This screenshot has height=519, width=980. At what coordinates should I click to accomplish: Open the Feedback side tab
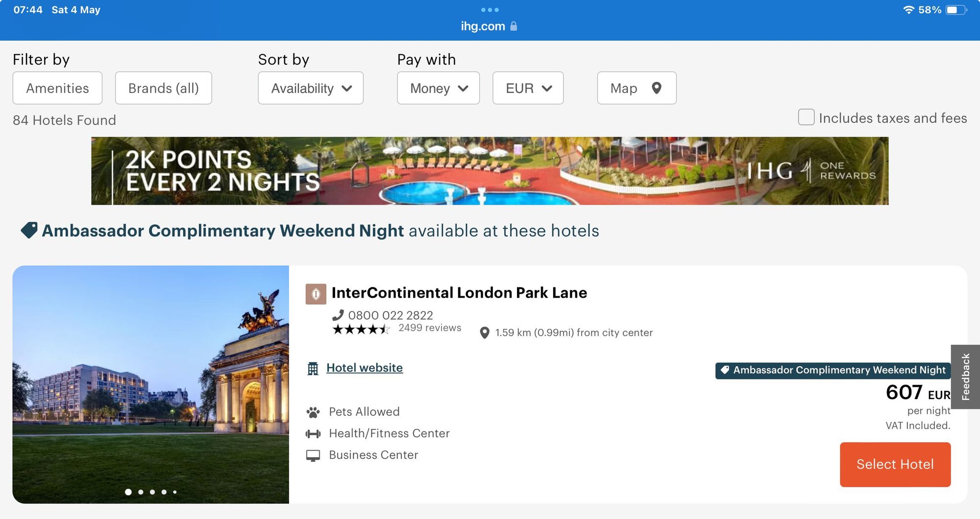965,377
